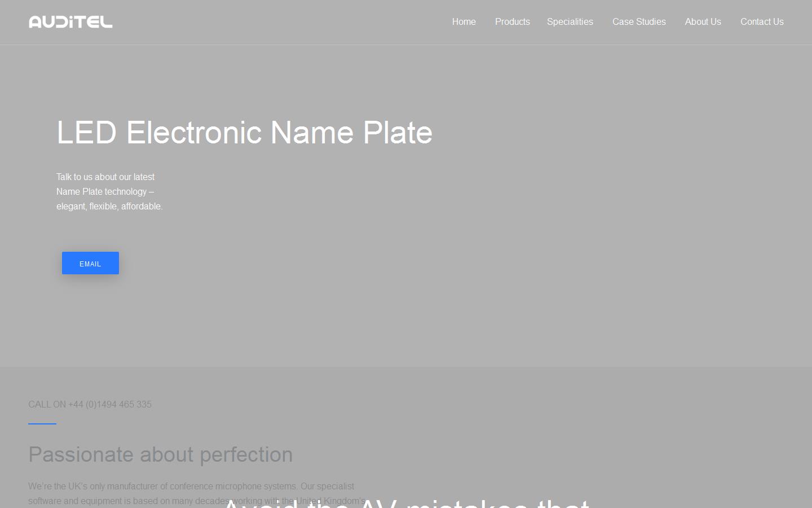Expand the Case Studies dropdown menu
812x508 pixels.
(639, 21)
